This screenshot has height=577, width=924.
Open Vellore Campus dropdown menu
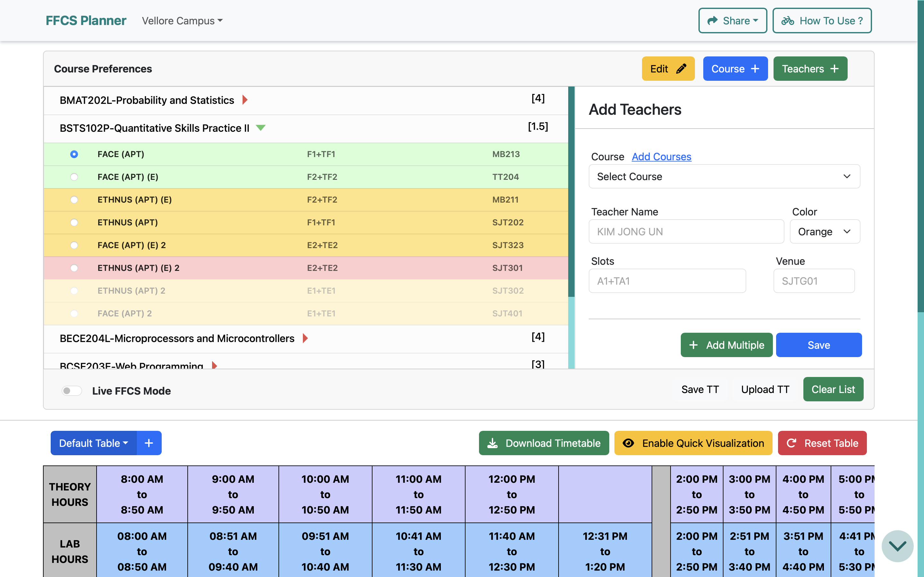182,21
